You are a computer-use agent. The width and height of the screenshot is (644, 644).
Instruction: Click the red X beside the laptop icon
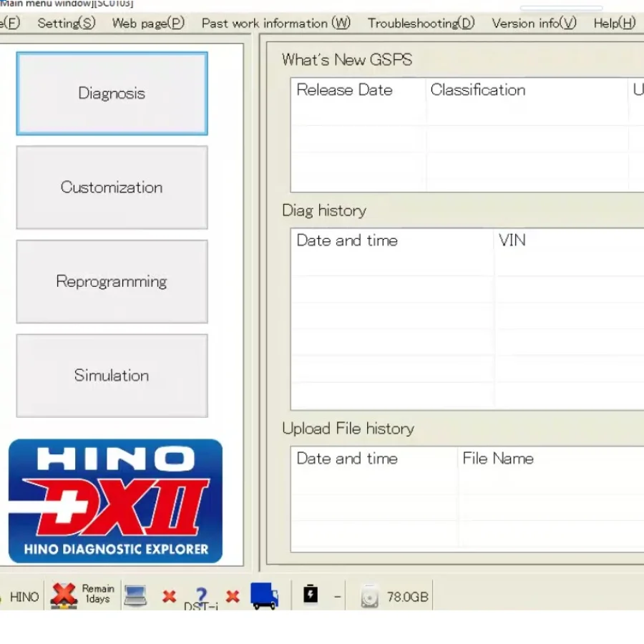pos(170,595)
